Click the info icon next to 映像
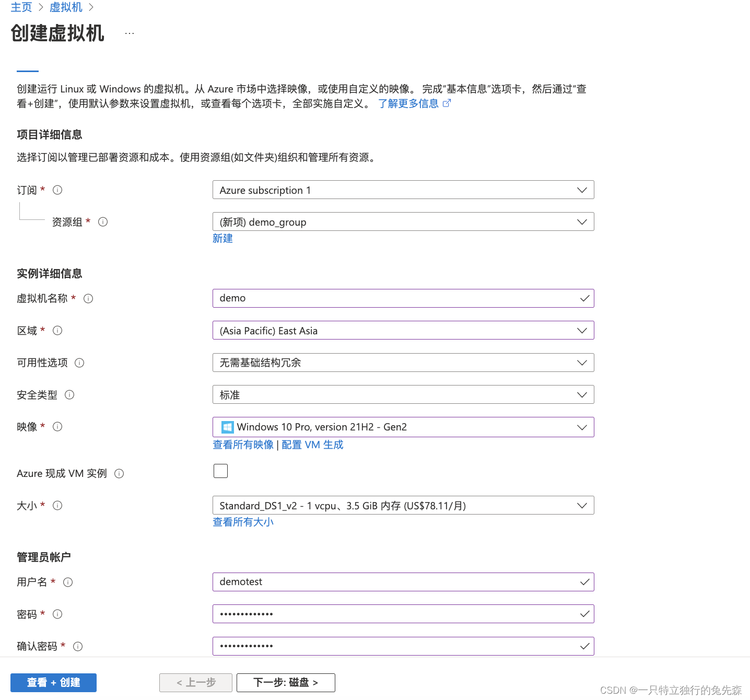This screenshot has height=700, width=750. [x=57, y=427]
